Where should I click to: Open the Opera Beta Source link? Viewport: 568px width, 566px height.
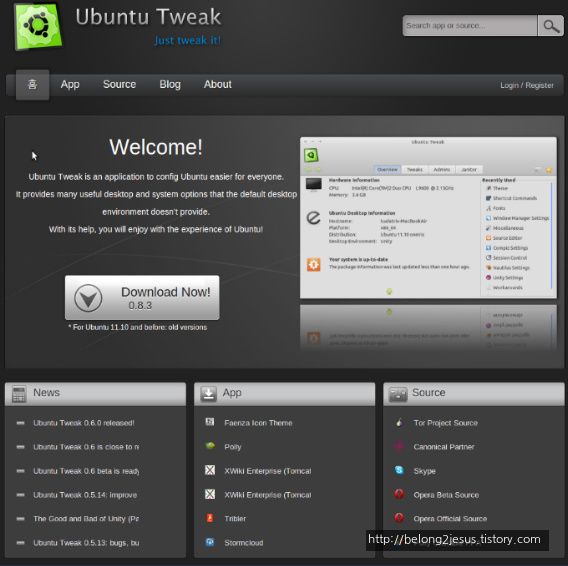(446, 495)
